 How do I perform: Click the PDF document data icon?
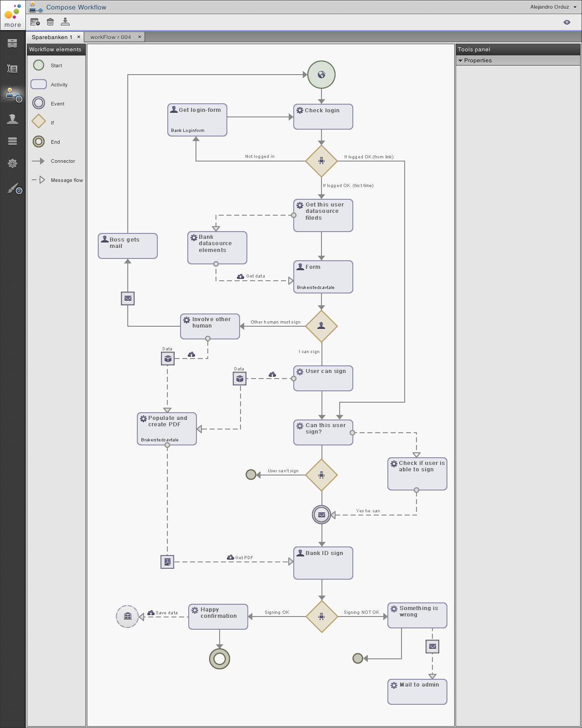click(167, 562)
